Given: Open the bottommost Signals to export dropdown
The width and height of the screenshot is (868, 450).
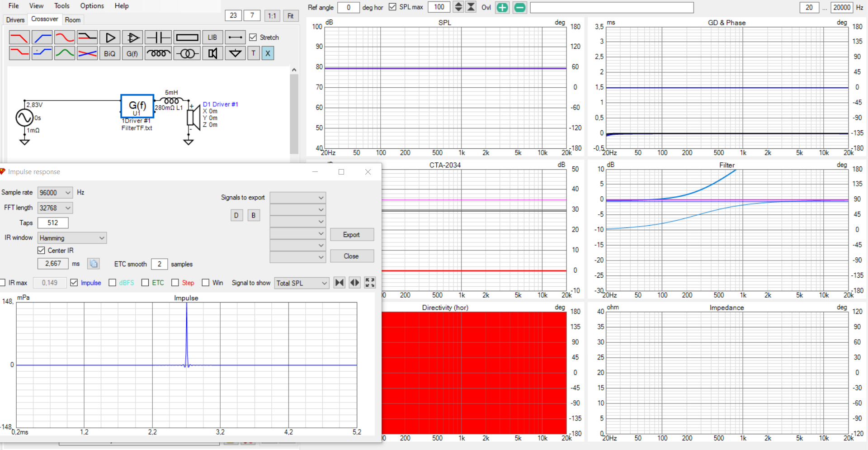Looking at the screenshot, I should pos(298,257).
